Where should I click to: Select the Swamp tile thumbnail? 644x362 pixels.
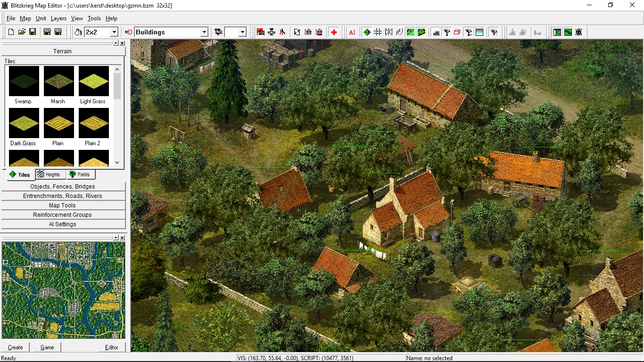coord(24,81)
